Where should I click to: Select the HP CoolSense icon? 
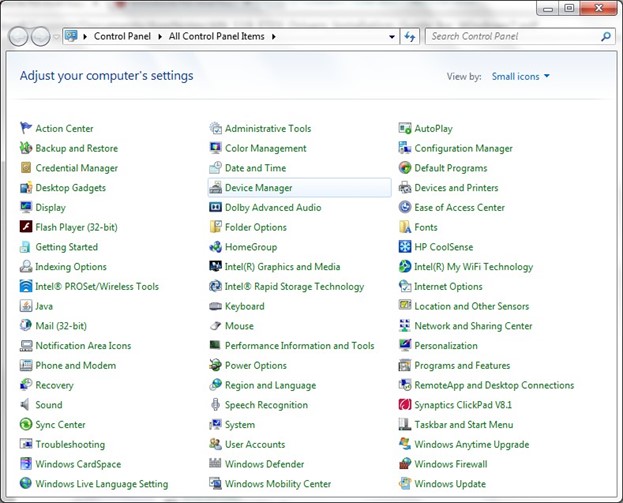[405, 247]
